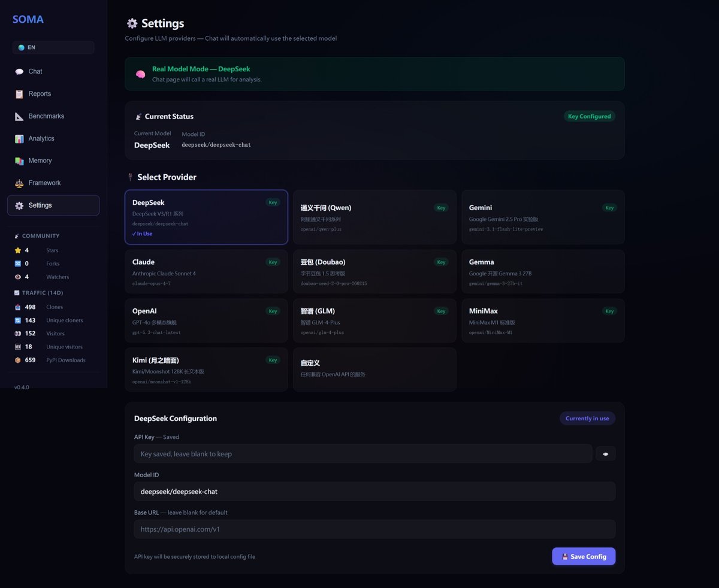
Task: Select the 智谱 (GLM) provider card
Action: tap(374, 321)
